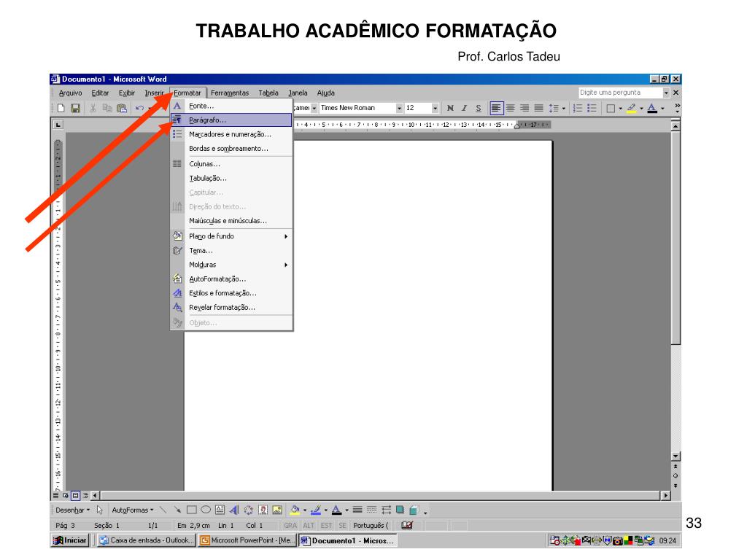The height and width of the screenshot is (560, 747).
Task: Click the insert diagram icon
Action: point(248,510)
